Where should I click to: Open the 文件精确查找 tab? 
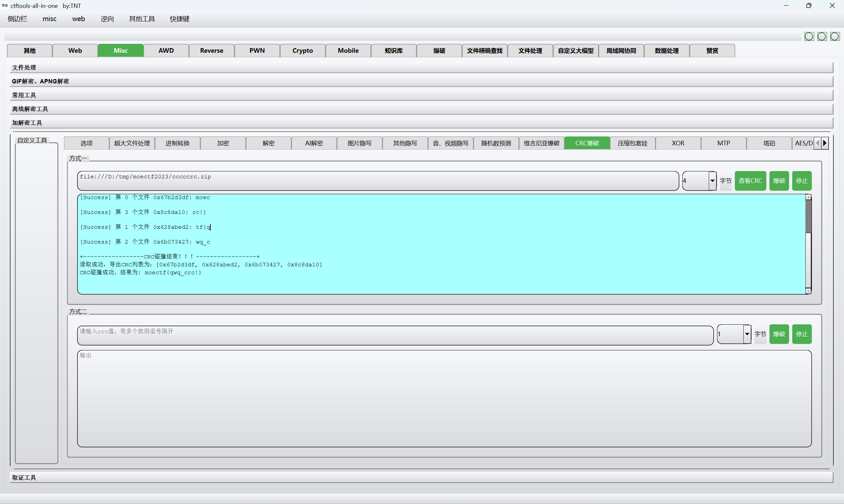click(x=485, y=51)
